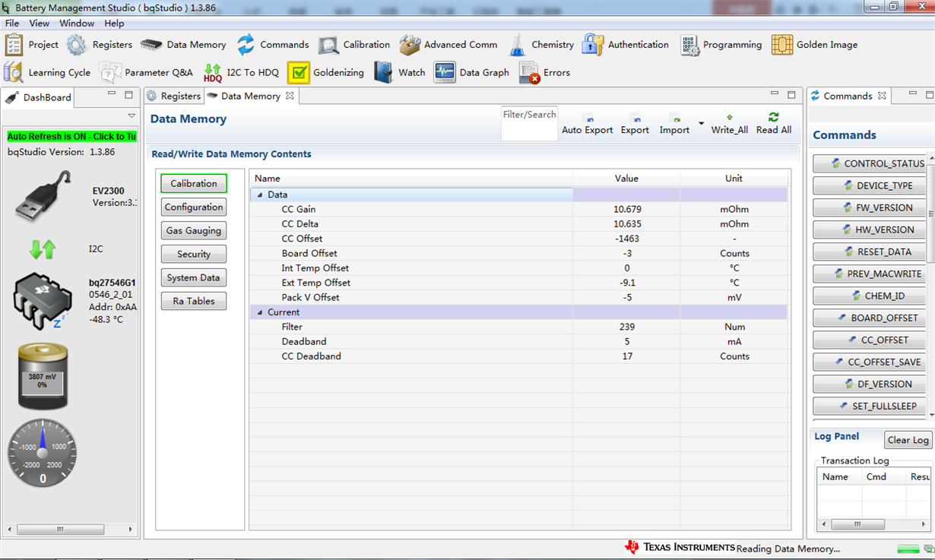Select the Ra Tables category button
Viewport: 935px width, 560px height.
pos(194,301)
